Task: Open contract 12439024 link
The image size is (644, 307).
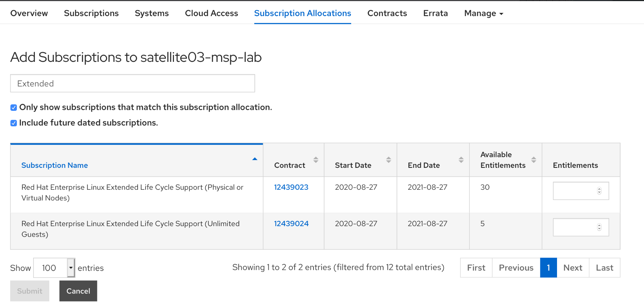Action: [291, 224]
